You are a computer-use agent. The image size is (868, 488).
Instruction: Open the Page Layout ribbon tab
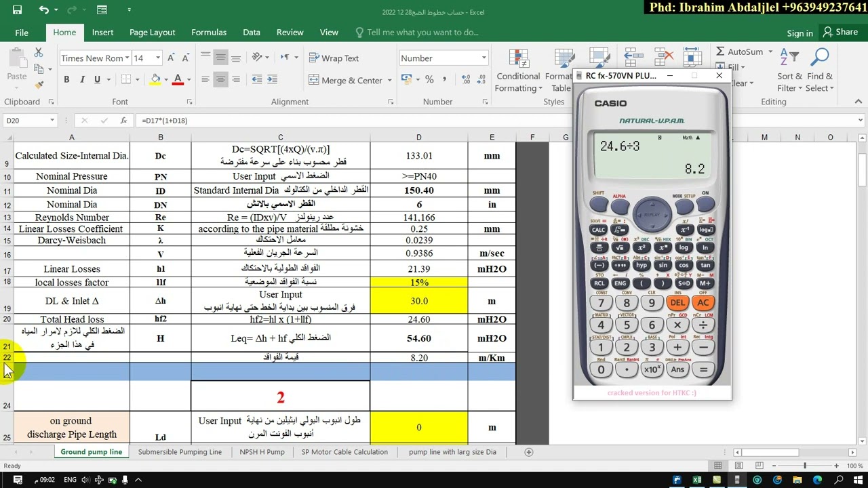pyautogui.click(x=153, y=33)
